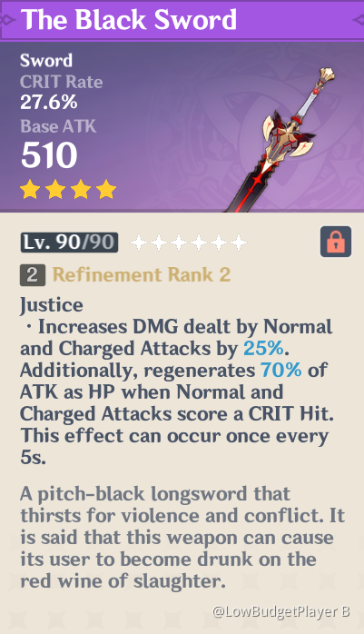Click the first white ascension star
Viewport: 364px width, 634px height.
click(x=139, y=243)
